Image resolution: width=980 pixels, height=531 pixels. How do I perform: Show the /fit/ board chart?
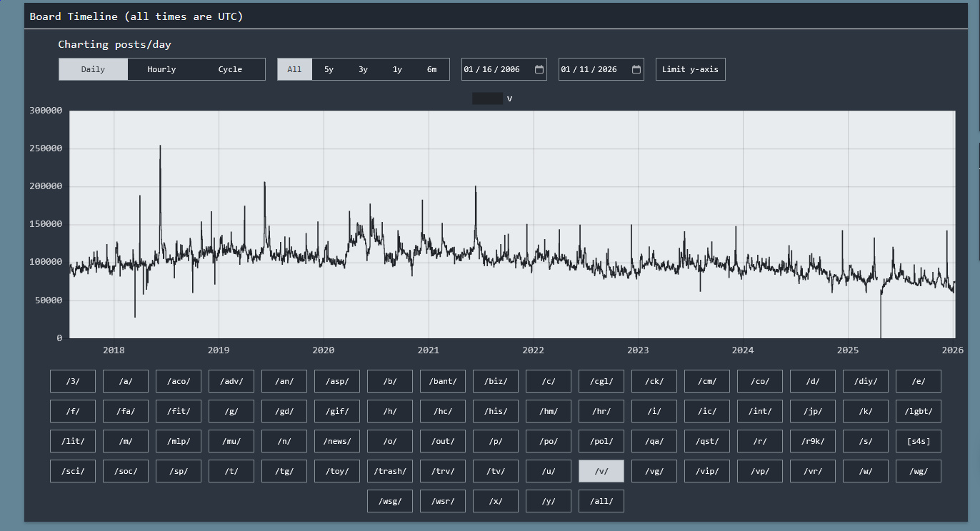pos(179,411)
